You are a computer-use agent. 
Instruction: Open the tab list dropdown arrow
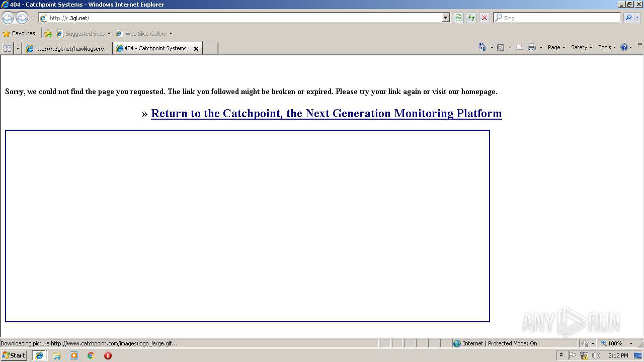pos(18,48)
